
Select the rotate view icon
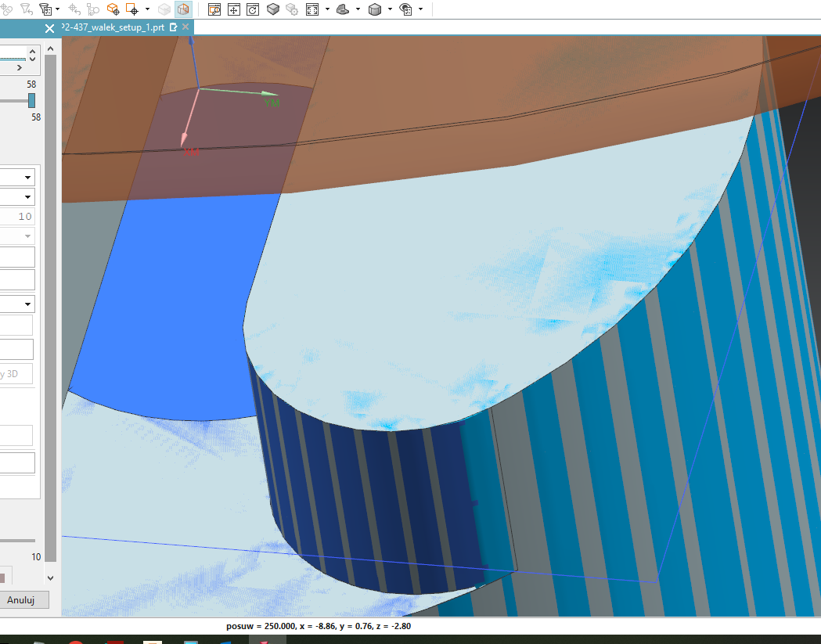pos(253,9)
